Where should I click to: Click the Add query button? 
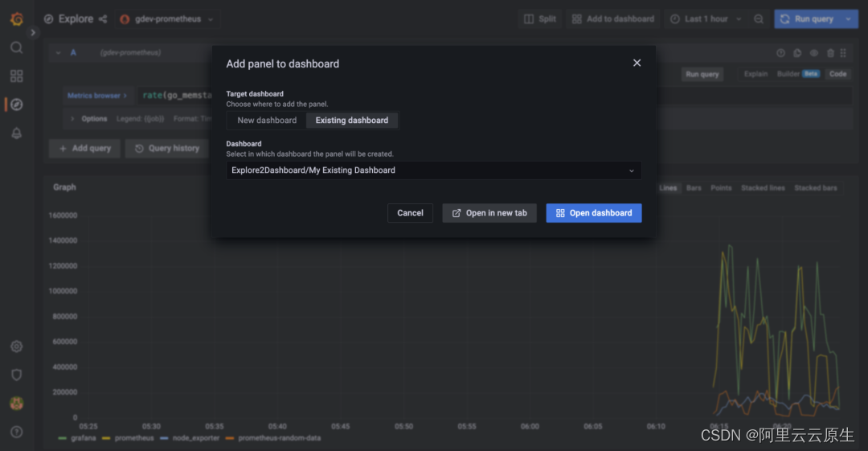pyautogui.click(x=84, y=149)
